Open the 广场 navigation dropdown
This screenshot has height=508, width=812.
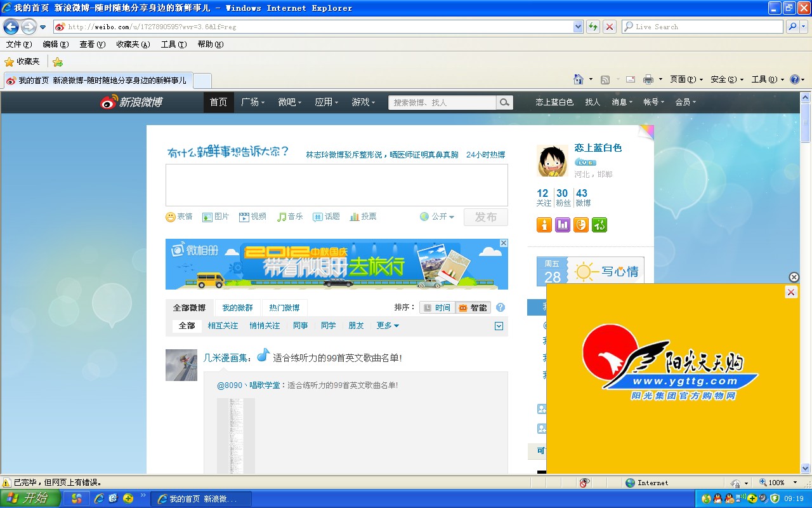(x=252, y=102)
